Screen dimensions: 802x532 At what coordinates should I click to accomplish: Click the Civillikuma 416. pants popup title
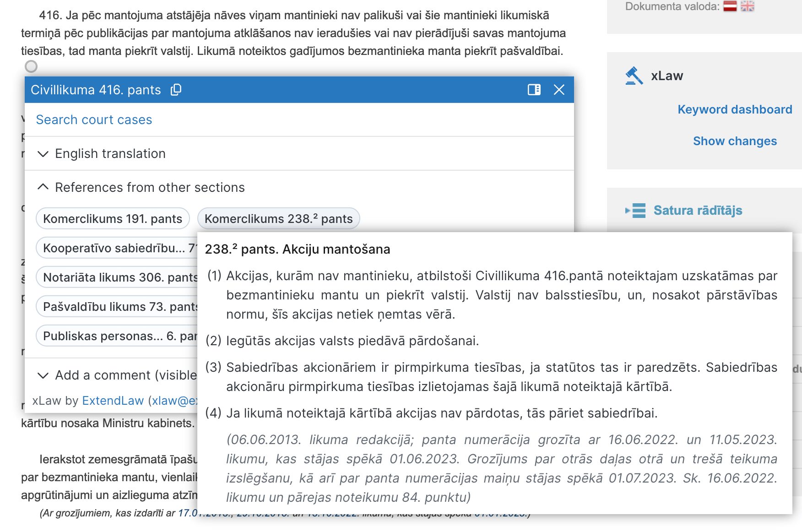tap(96, 90)
